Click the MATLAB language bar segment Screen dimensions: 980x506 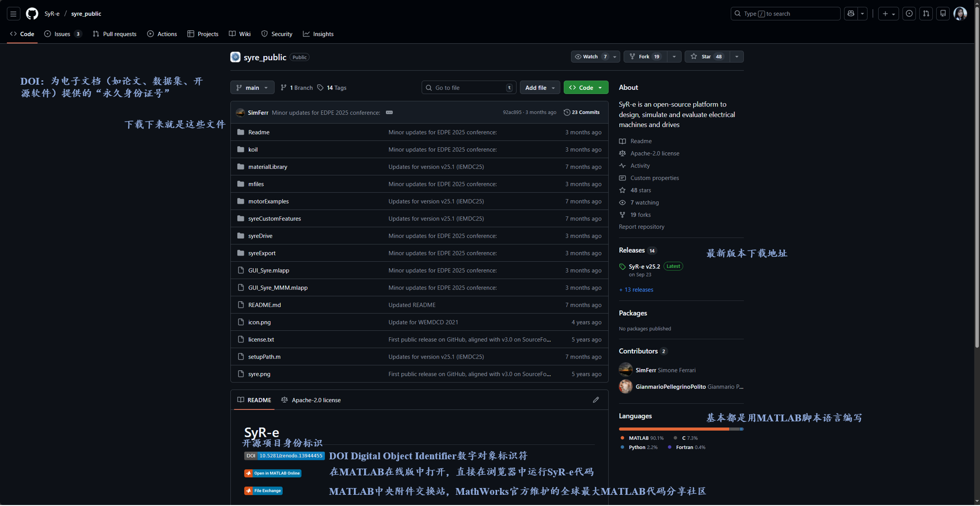(x=674, y=429)
